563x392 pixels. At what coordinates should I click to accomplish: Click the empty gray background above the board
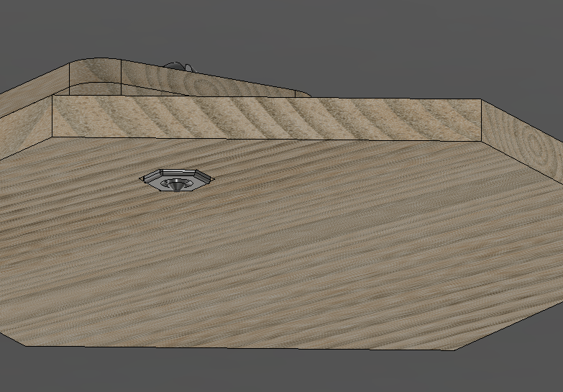(360, 36)
